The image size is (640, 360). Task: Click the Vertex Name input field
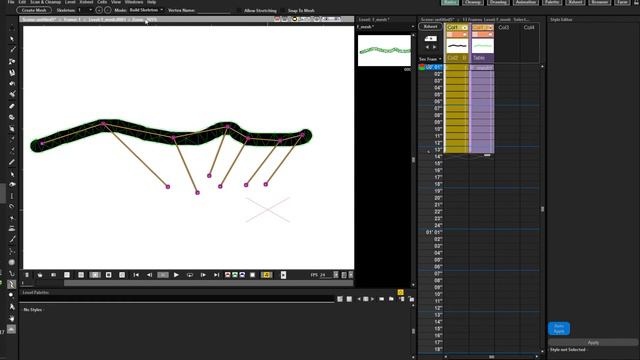pos(213,11)
